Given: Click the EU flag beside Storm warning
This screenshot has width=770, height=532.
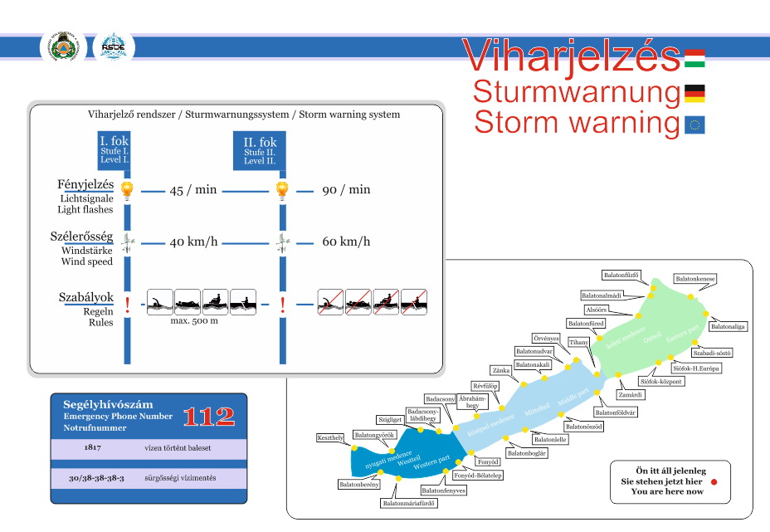Looking at the screenshot, I should click(x=694, y=125).
